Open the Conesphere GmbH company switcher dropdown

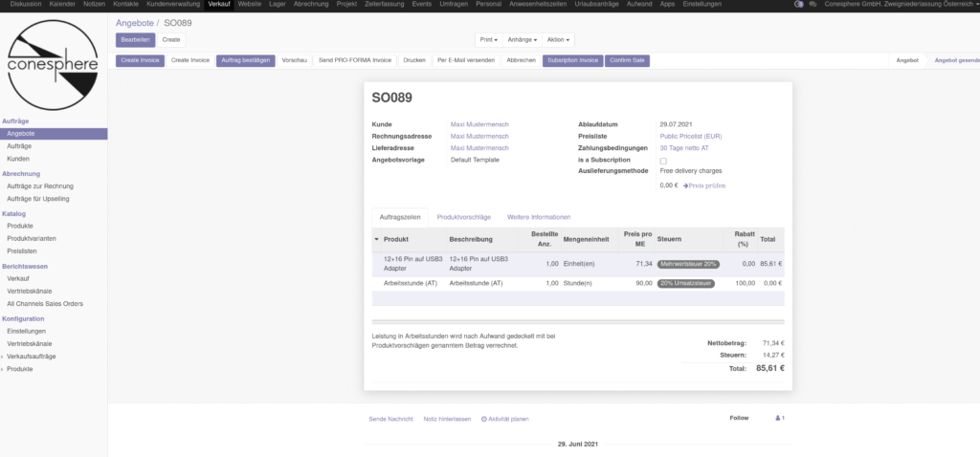(x=902, y=4)
